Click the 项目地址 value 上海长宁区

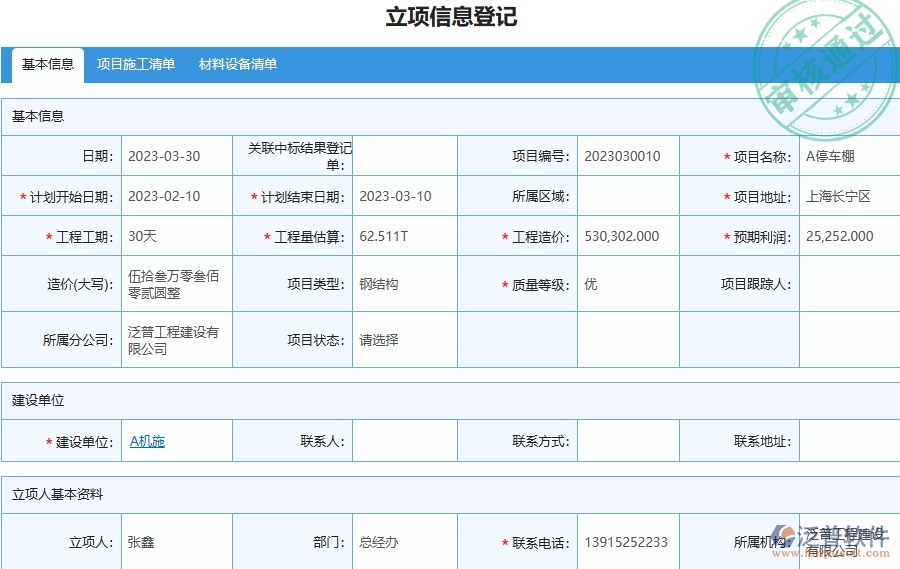[838, 196]
